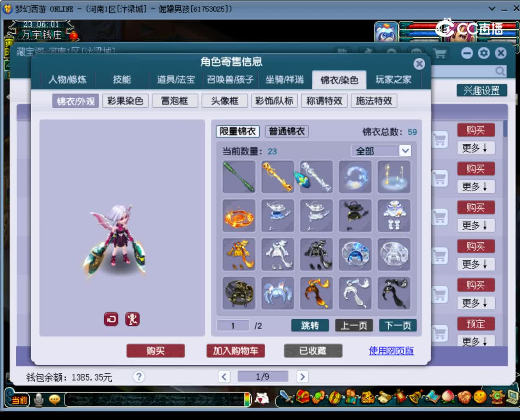Switch to 称谓特效 sub-tab
This screenshot has width=520, height=420.
tap(324, 101)
